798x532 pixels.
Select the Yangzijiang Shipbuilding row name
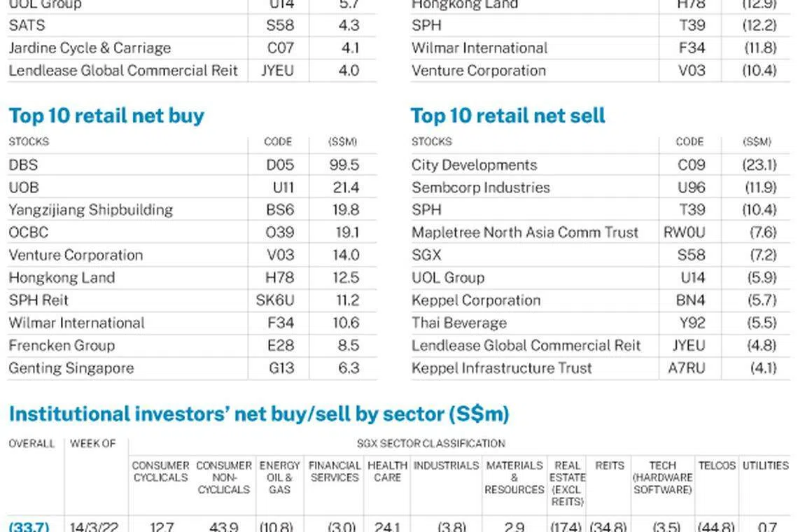90,210
